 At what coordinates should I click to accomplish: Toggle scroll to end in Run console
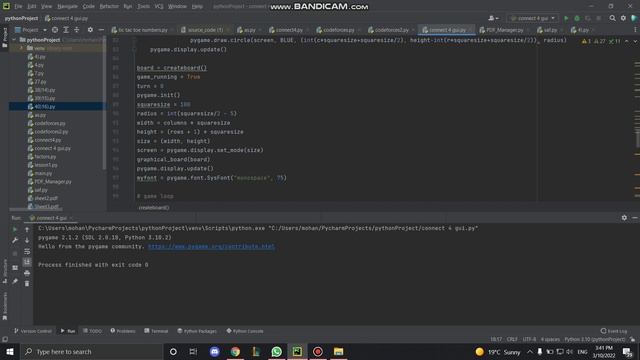pyautogui.click(x=27, y=262)
